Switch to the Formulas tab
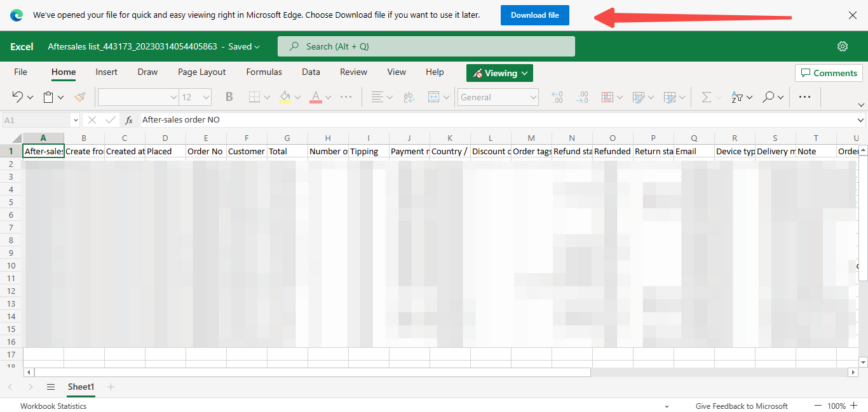This screenshot has height=412, width=868. (x=264, y=72)
